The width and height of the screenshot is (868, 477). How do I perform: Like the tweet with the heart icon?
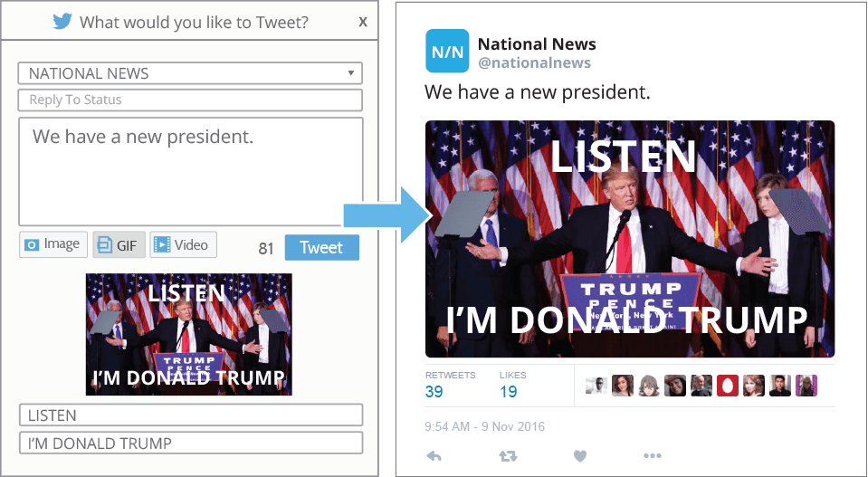coord(579,456)
